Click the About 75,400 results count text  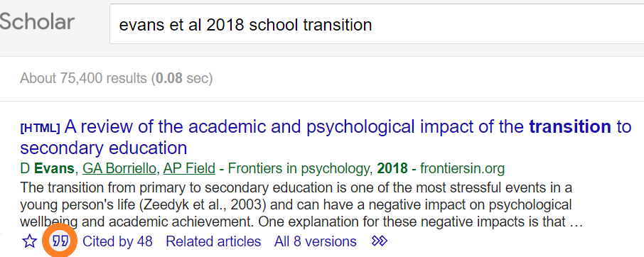83,77
